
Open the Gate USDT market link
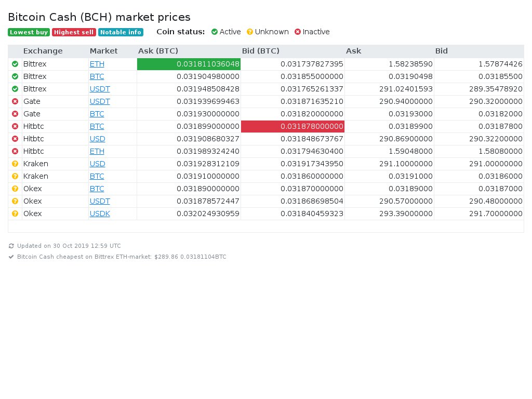tap(100, 101)
